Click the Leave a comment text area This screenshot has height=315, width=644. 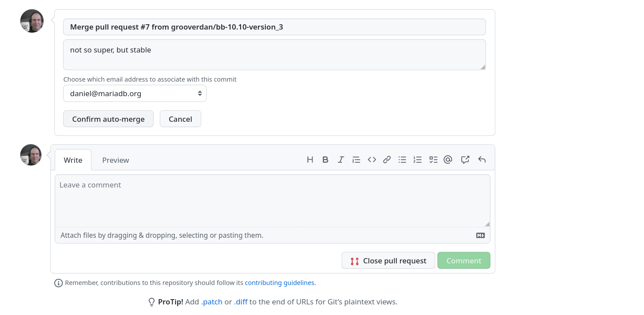point(272,201)
